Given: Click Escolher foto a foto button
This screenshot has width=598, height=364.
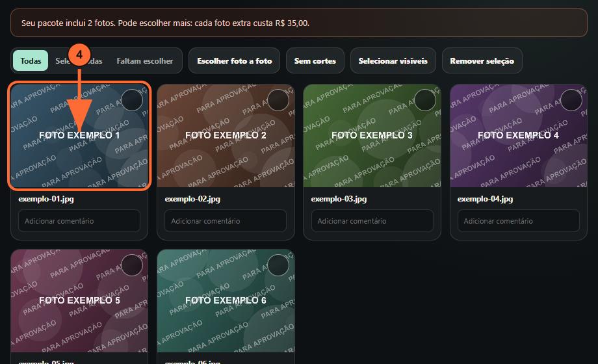Looking at the screenshot, I should 234,60.
